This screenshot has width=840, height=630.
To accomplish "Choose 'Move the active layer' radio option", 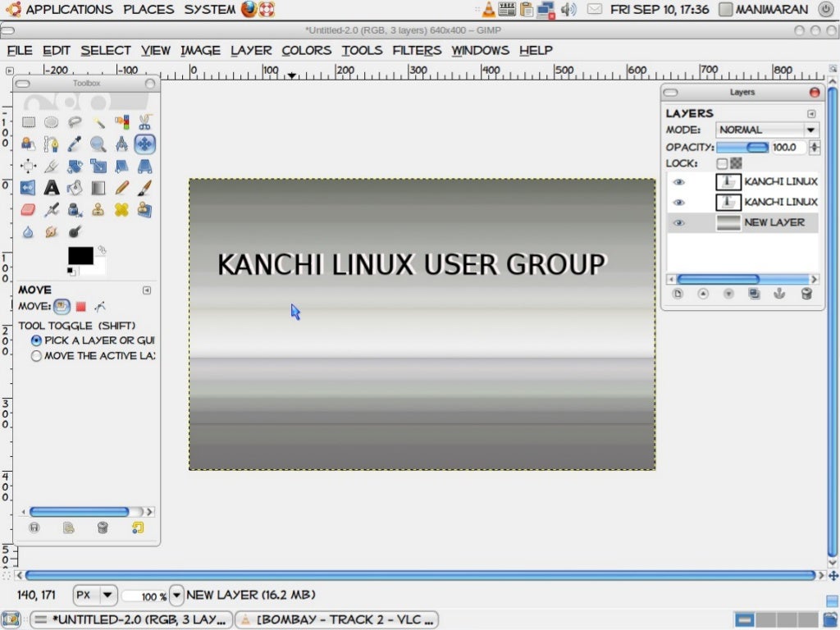I will (x=36, y=356).
